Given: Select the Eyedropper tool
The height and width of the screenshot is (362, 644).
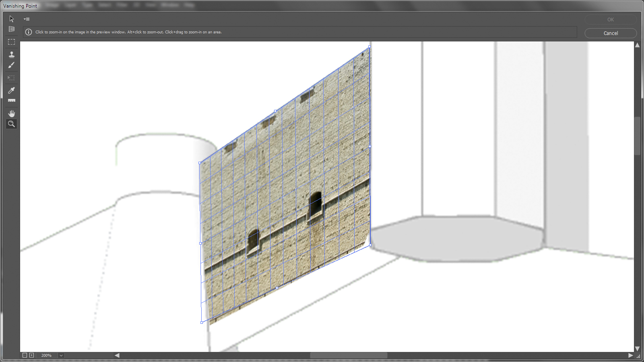Looking at the screenshot, I should (x=11, y=90).
